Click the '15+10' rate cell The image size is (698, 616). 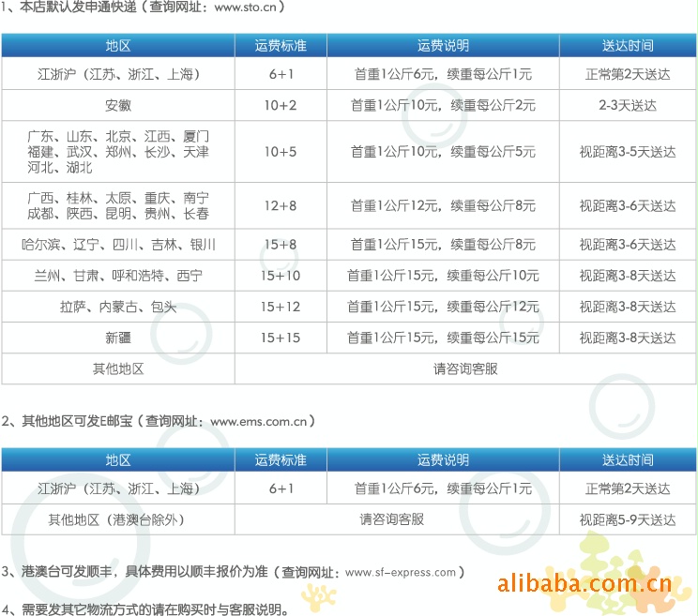point(281,276)
